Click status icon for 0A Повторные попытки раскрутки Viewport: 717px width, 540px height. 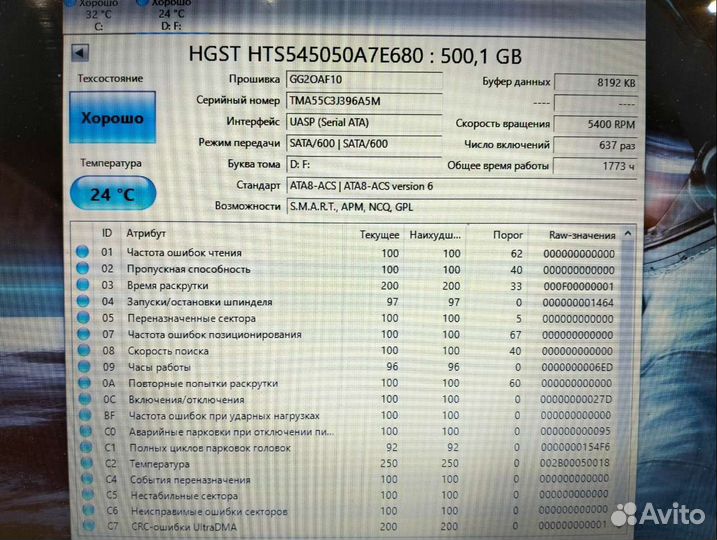click(x=85, y=383)
